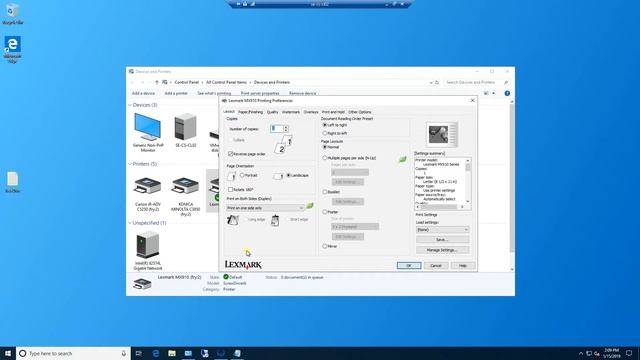Click the Manage Settings... button
Screen dimensions: 640x360
point(442,250)
